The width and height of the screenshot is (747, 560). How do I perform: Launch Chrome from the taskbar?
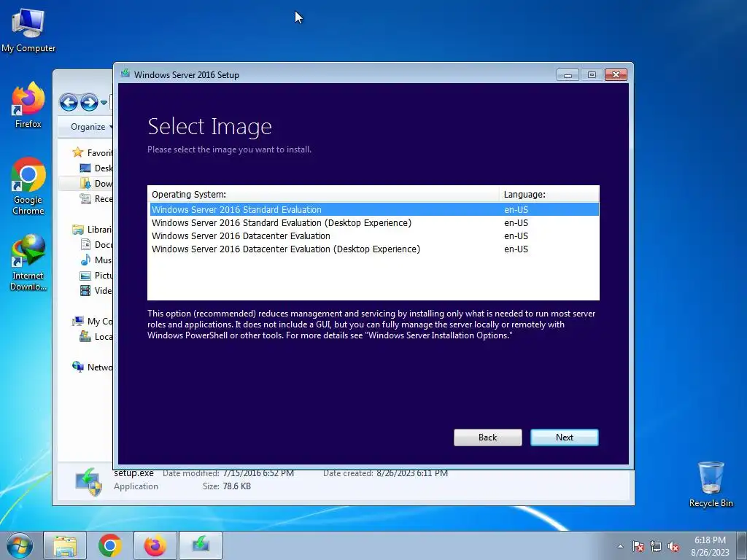coord(110,545)
